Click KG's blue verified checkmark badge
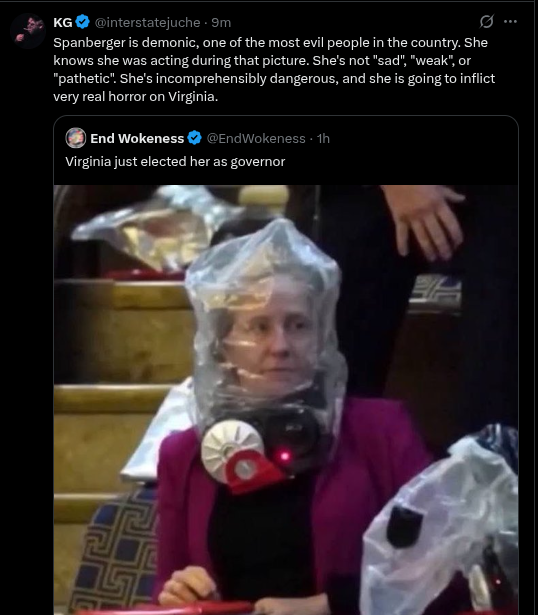The image size is (538, 615). pos(82,22)
